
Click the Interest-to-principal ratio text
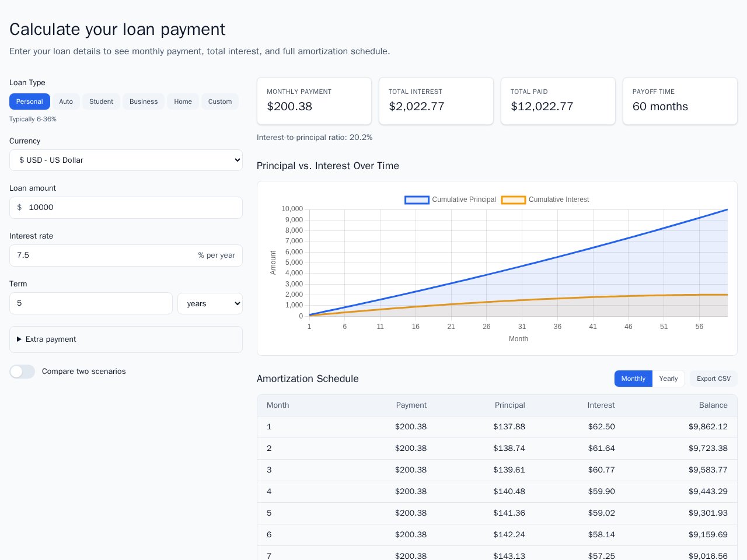click(315, 138)
